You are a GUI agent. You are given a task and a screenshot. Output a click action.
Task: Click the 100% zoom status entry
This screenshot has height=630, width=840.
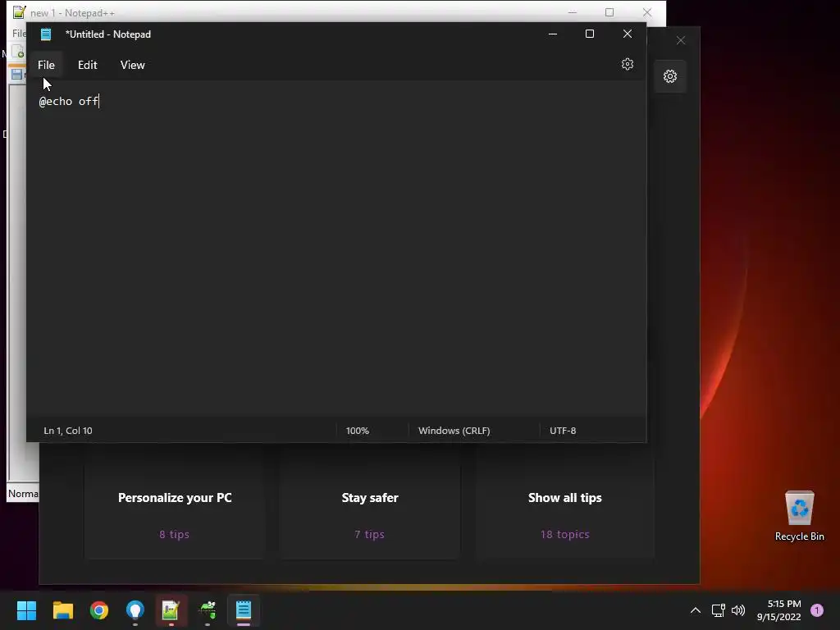tap(358, 431)
